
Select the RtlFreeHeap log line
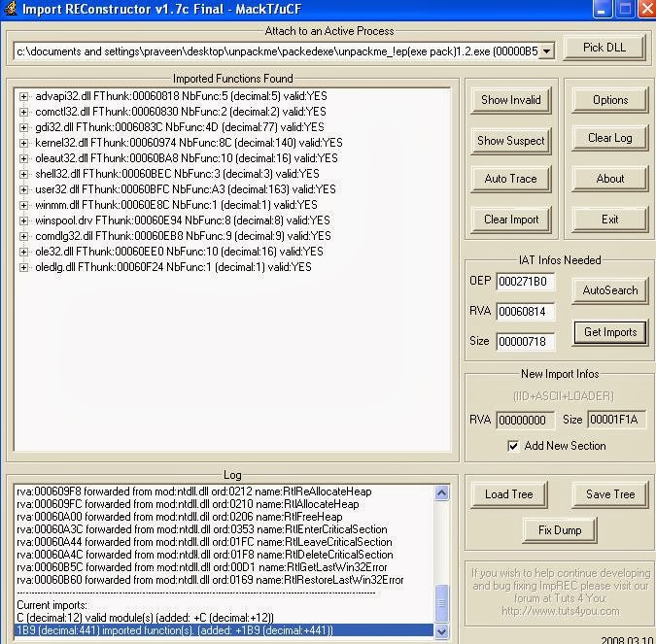[x=180, y=517]
